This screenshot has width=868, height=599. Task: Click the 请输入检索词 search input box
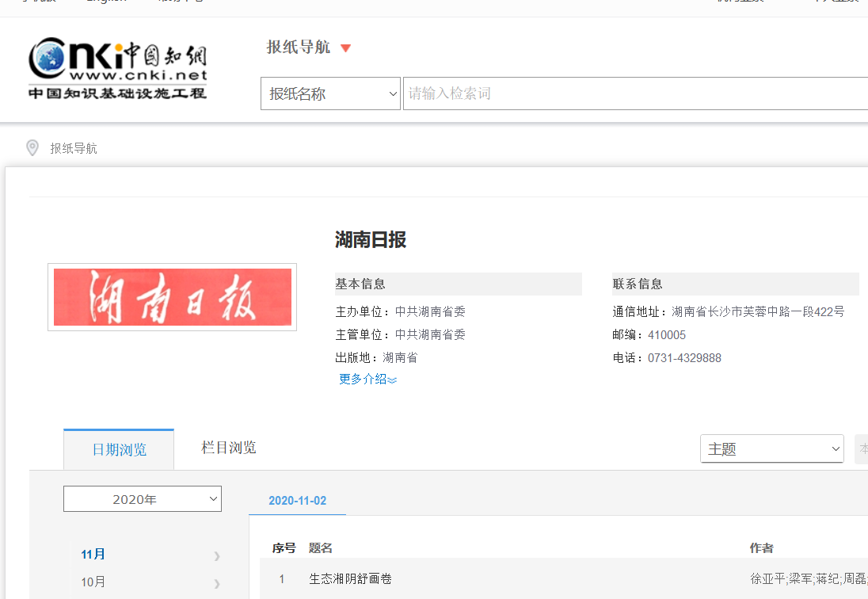[634, 93]
